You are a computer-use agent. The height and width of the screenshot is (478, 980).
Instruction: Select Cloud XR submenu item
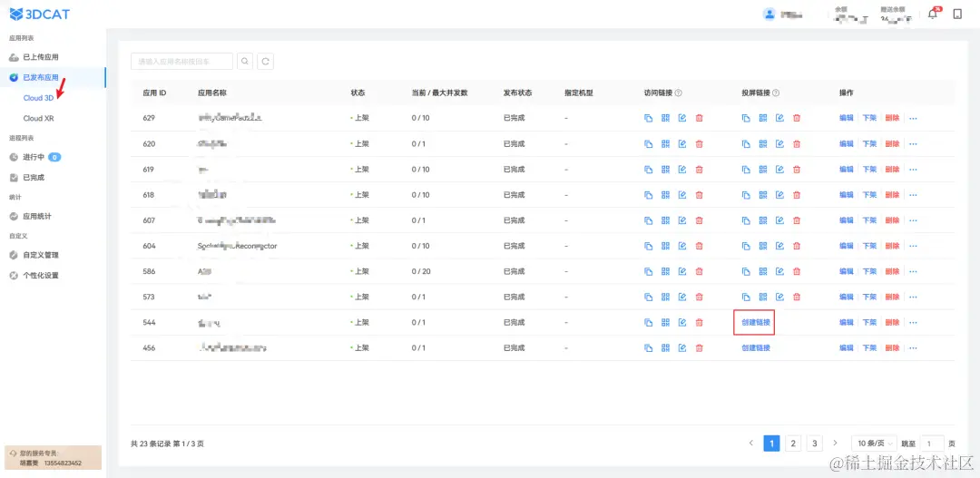click(38, 118)
